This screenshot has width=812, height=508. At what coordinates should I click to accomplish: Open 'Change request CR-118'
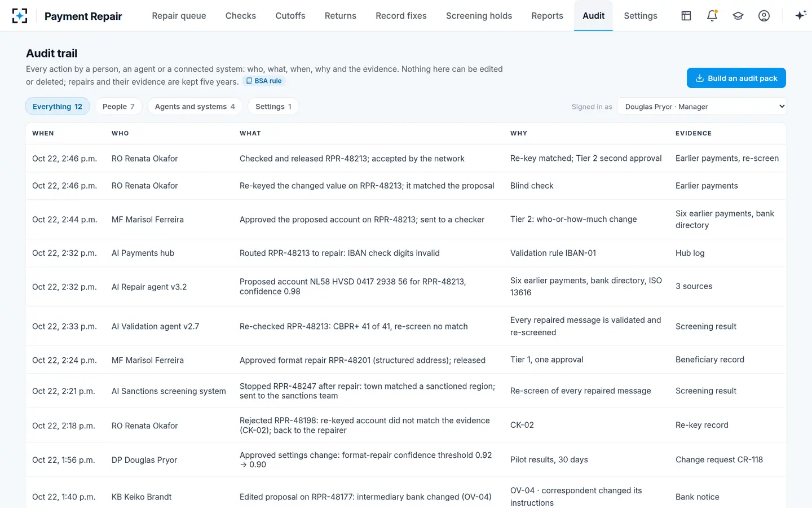[x=719, y=459]
